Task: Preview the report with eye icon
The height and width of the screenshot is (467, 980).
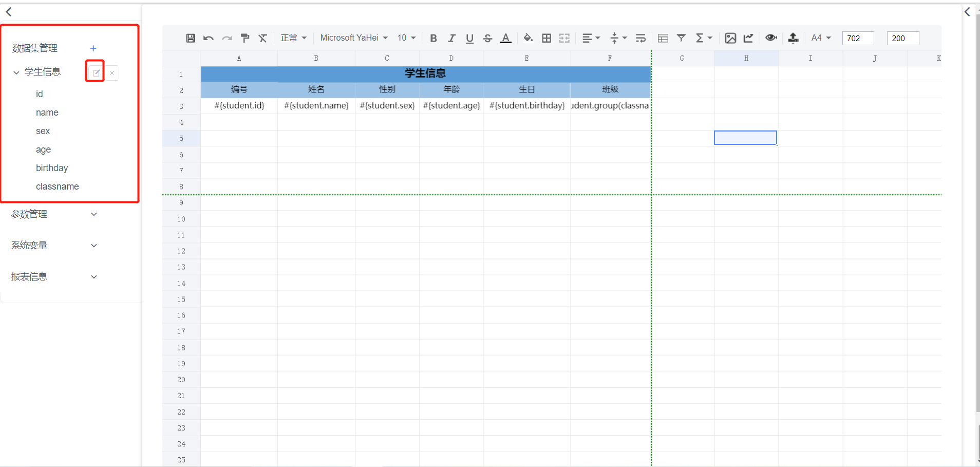Action: pos(771,38)
